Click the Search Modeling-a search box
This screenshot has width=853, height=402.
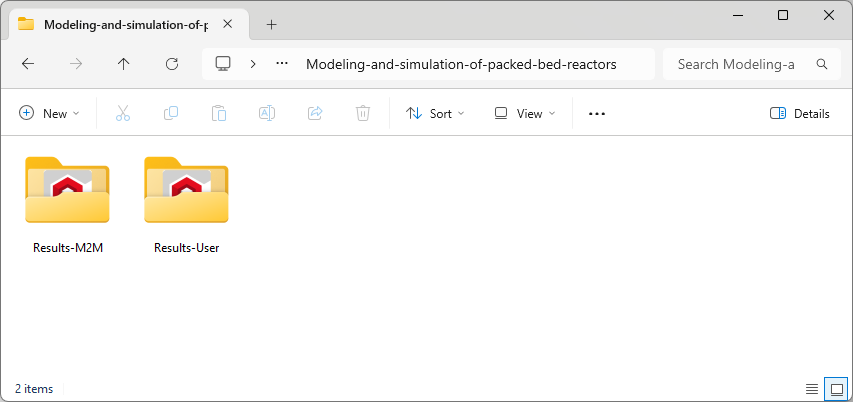[x=745, y=64]
